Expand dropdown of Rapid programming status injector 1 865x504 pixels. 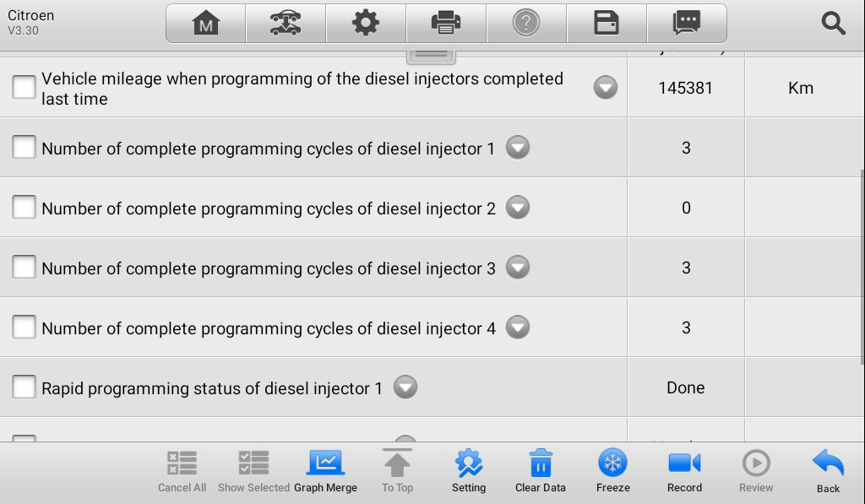click(405, 387)
